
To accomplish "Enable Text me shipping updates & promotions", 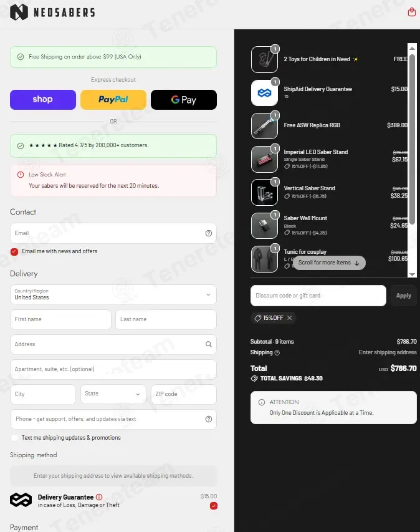I will click(x=14, y=438).
